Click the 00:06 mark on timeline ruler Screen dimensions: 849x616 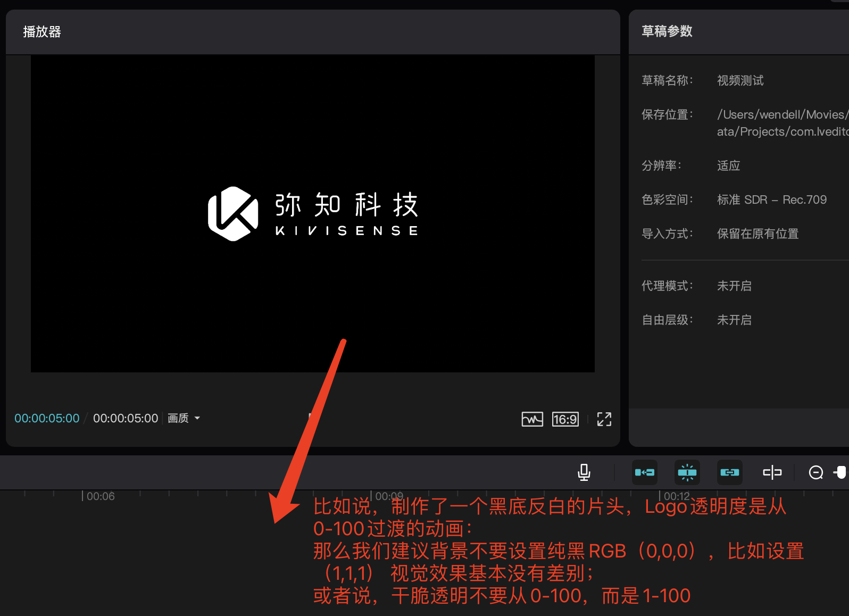pyautogui.click(x=99, y=496)
